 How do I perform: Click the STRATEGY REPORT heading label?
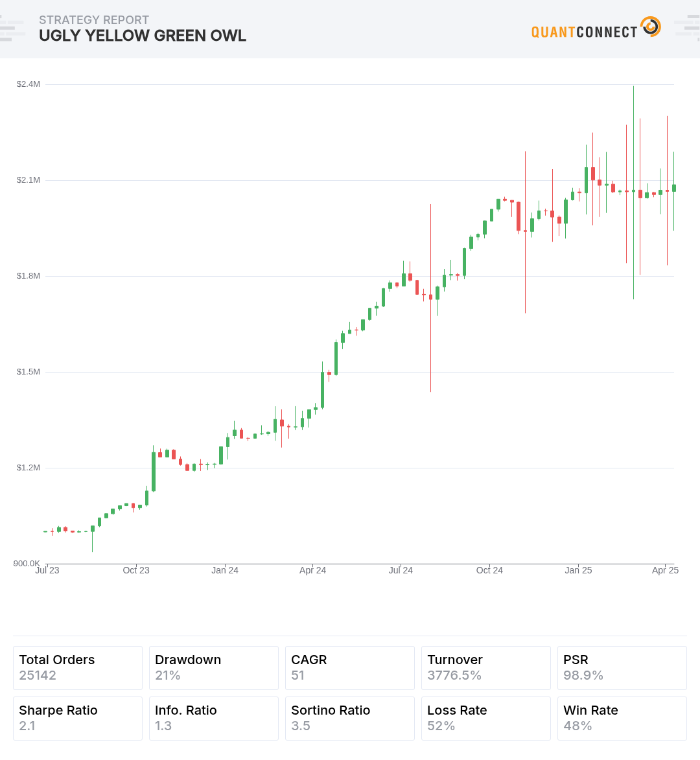point(94,20)
